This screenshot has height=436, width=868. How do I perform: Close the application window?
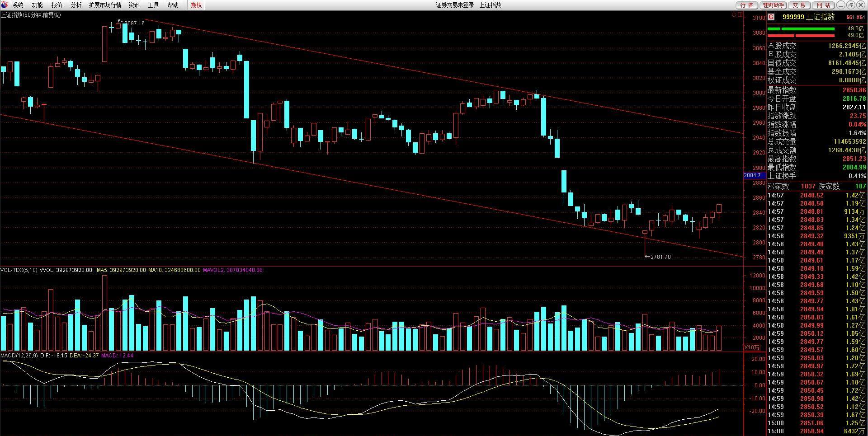click(x=860, y=5)
